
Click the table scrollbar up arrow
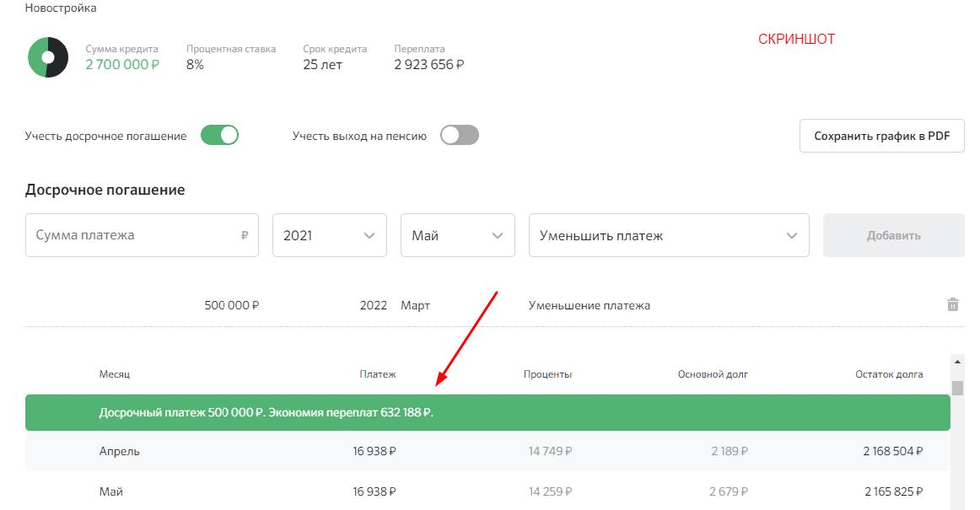pos(957,362)
